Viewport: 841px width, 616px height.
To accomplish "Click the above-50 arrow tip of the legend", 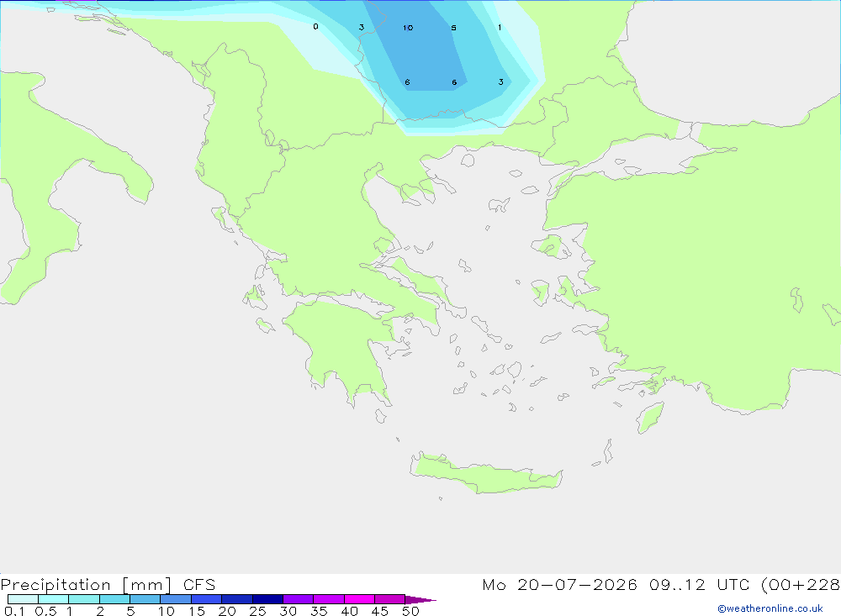I will [x=420, y=599].
